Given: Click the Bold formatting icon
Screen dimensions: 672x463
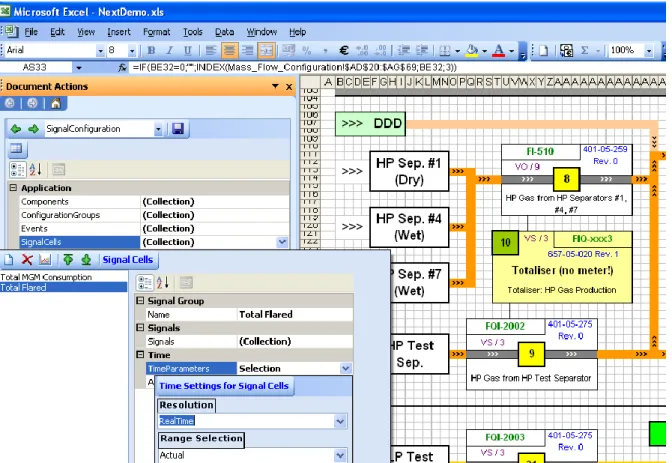Looking at the screenshot, I should (151, 51).
